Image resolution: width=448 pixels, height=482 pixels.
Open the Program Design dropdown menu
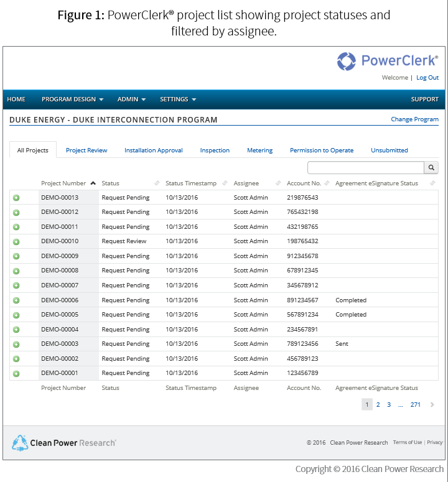point(72,100)
